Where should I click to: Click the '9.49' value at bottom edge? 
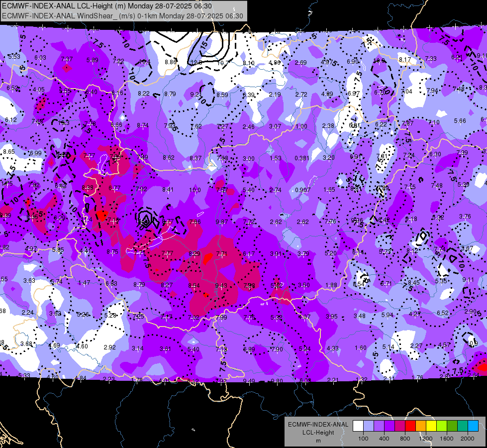249,381
